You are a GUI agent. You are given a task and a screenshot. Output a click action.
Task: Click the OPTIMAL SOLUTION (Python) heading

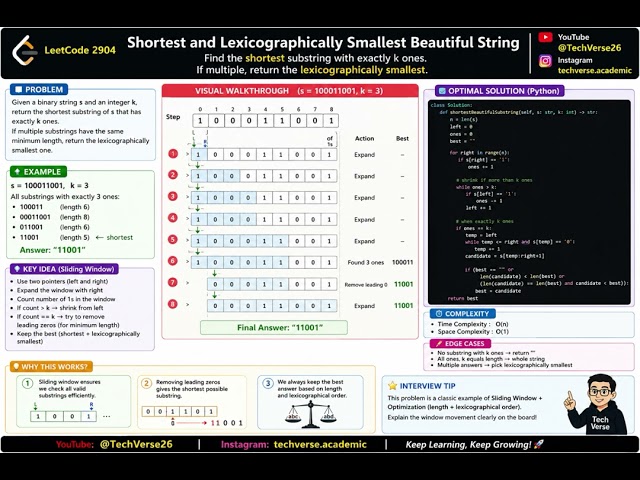pyautogui.click(x=500, y=91)
